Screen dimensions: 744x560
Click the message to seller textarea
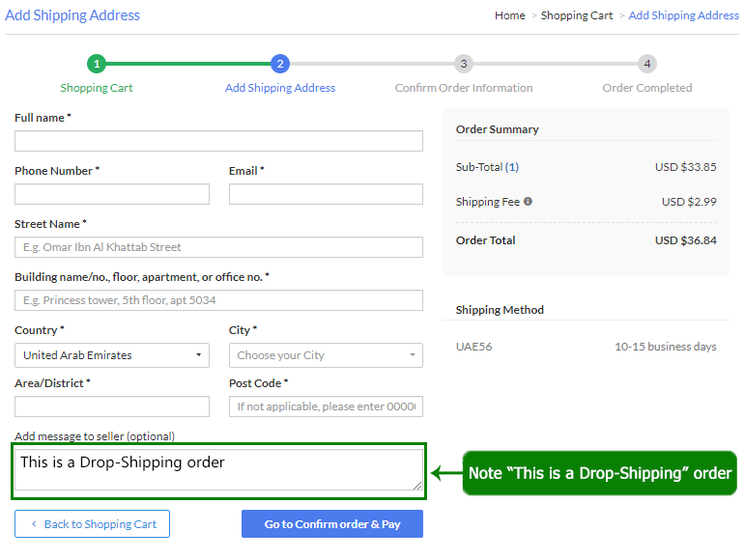point(218,470)
